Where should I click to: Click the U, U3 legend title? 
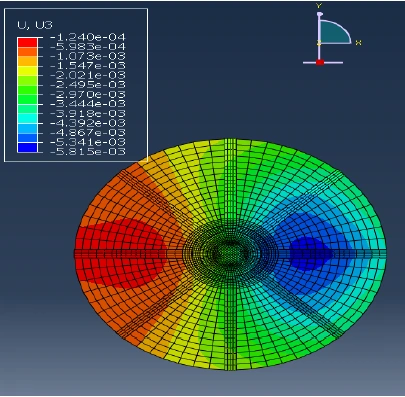35,25
